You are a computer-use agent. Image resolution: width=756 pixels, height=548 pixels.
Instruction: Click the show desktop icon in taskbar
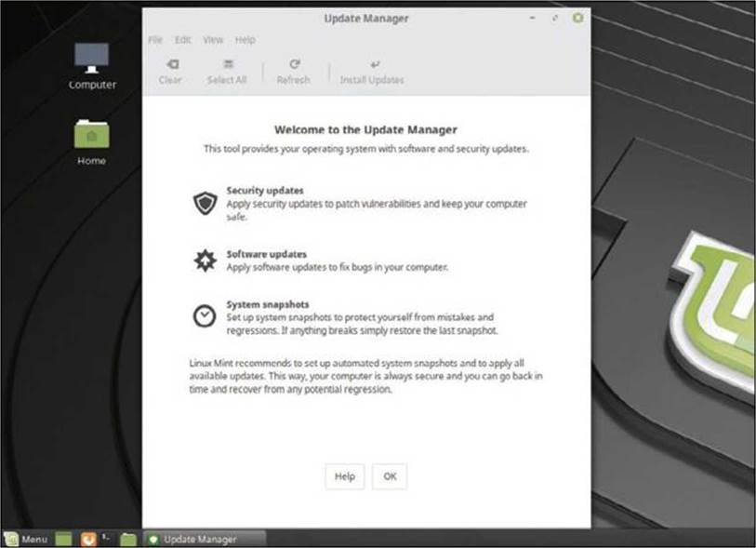click(63, 539)
